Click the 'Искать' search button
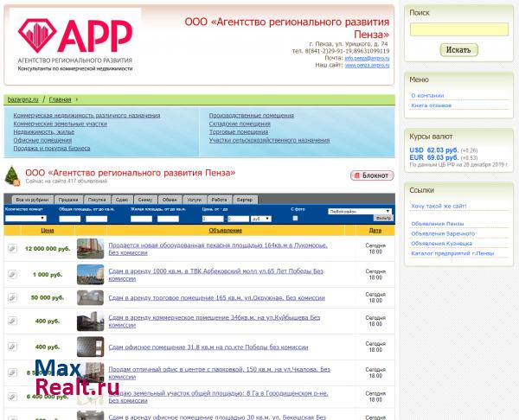 (458, 50)
